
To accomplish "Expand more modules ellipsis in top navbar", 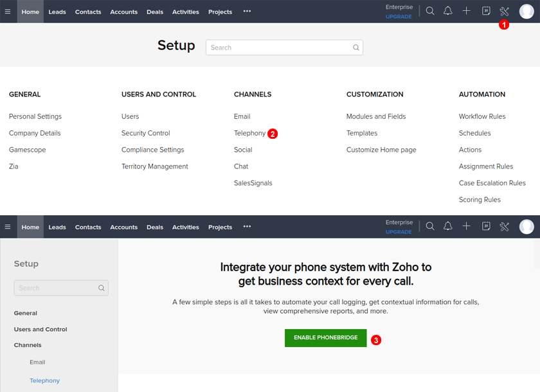I will (x=247, y=12).
